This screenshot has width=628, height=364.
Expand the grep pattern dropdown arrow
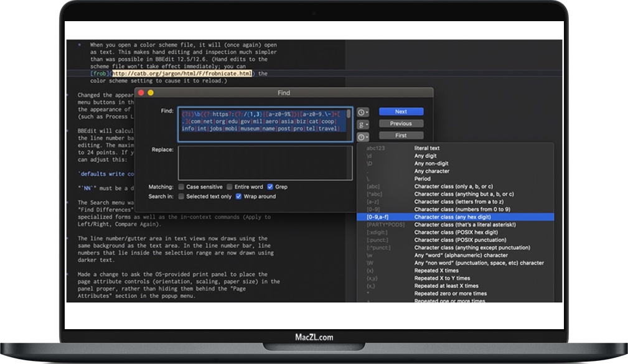coord(367,124)
